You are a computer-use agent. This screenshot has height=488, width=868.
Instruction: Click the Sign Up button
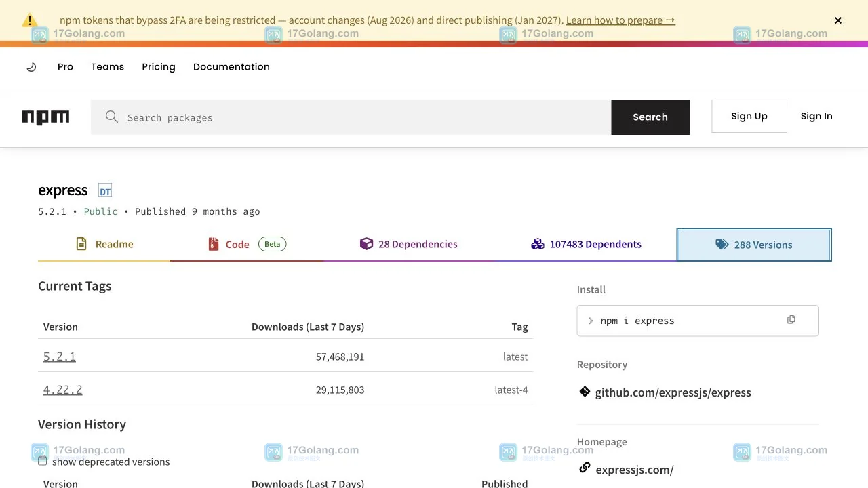point(749,117)
